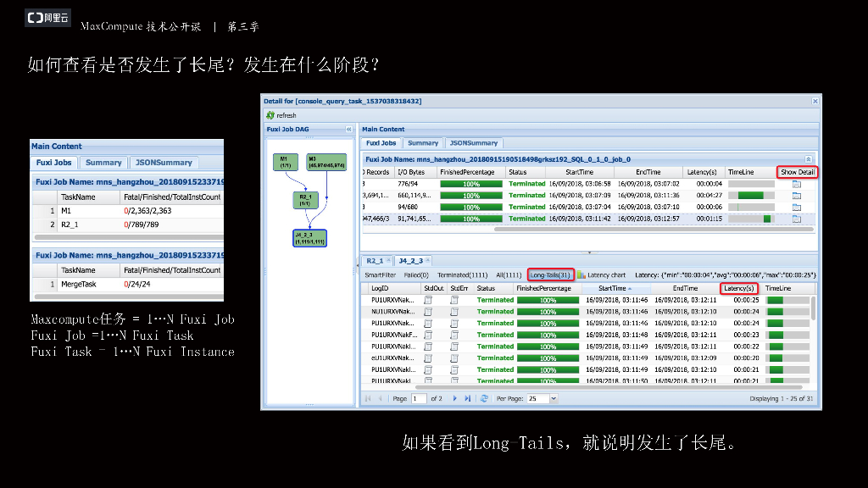Select the M1 row showing 0/2,363/2,363
Viewport: 868px width, 488px height.
click(x=128, y=211)
